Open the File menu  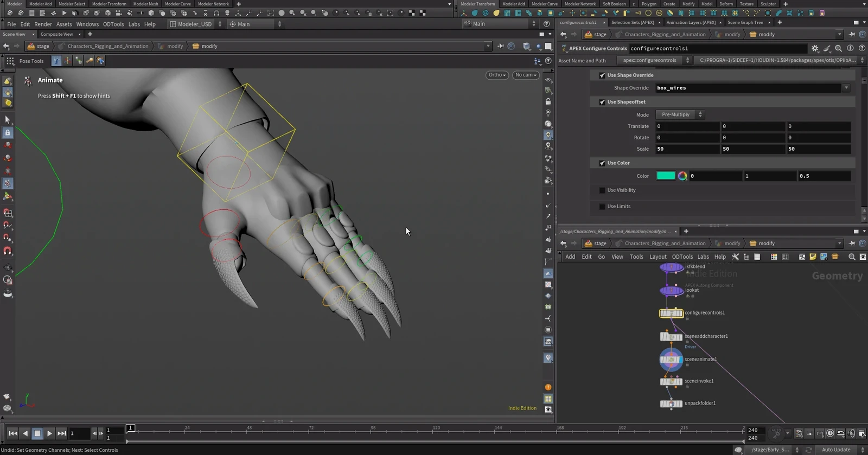[x=11, y=24]
